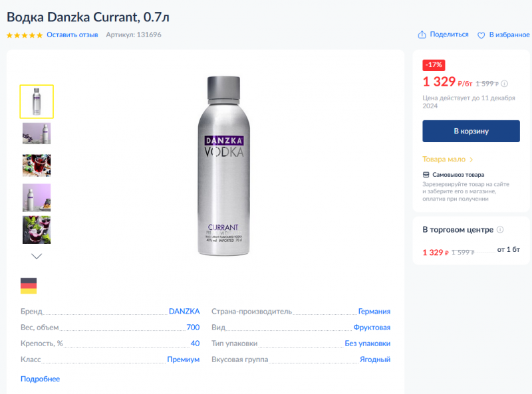This screenshot has width=532, height=394.
Task: Click the price info icon beside 1 599
Action: click(x=504, y=84)
